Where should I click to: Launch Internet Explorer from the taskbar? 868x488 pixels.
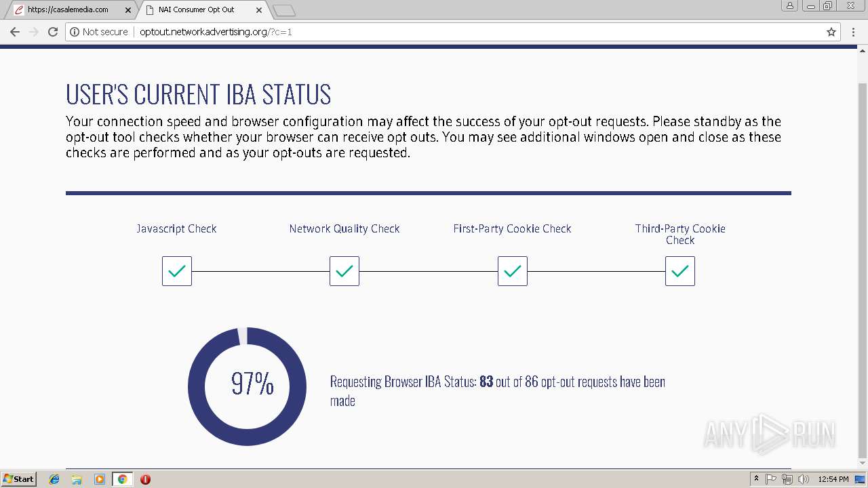54,479
